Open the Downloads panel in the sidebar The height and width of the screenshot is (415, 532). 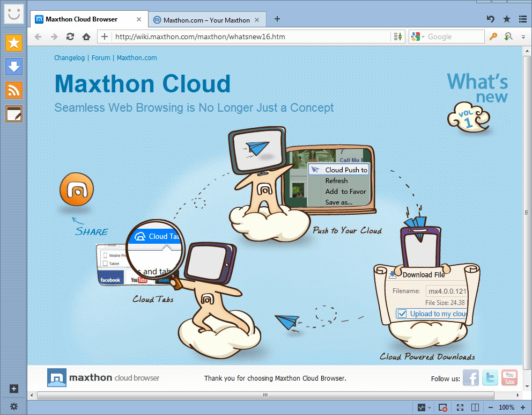point(14,67)
